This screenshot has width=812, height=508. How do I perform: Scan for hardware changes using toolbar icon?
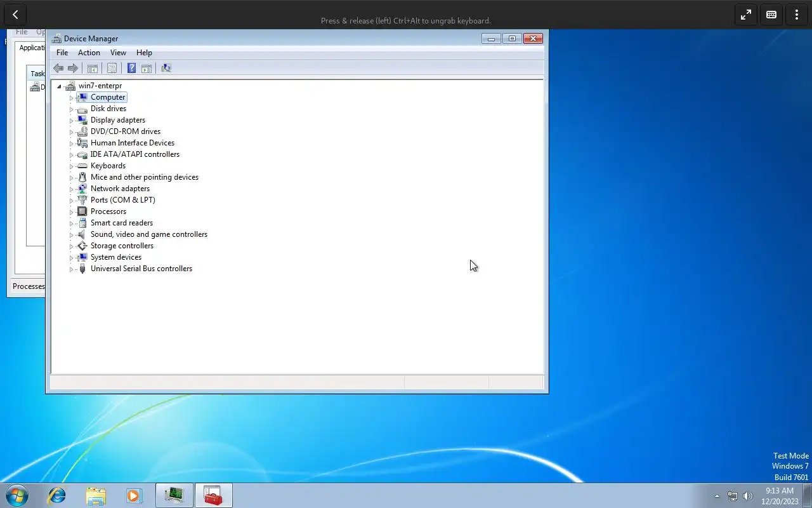(x=166, y=68)
